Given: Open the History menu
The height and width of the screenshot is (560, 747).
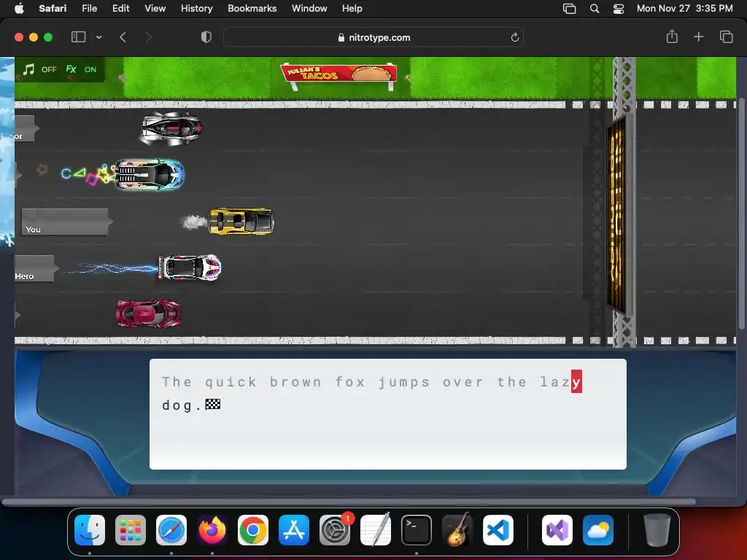Looking at the screenshot, I should [x=196, y=8].
